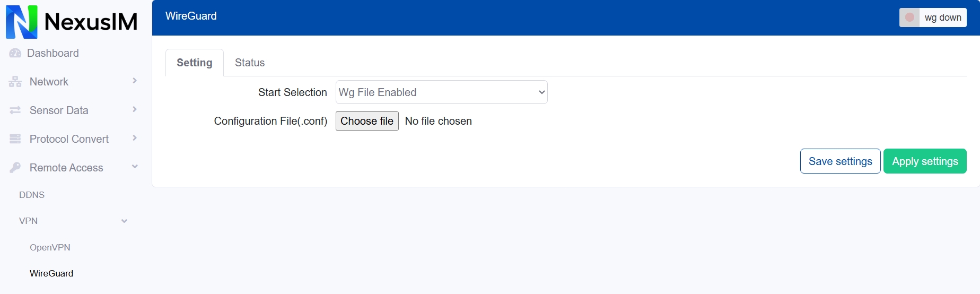980x294 pixels.
Task: Open the Sensor Data menu
Action: (x=59, y=110)
